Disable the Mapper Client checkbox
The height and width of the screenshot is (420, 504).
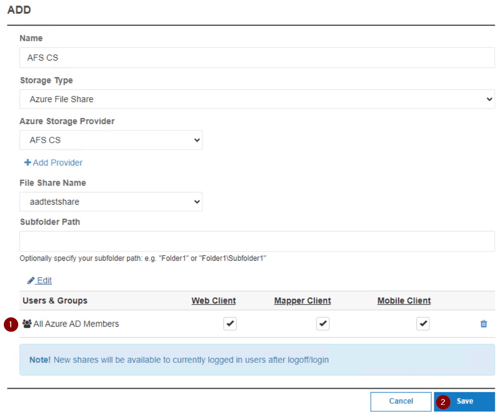click(322, 323)
